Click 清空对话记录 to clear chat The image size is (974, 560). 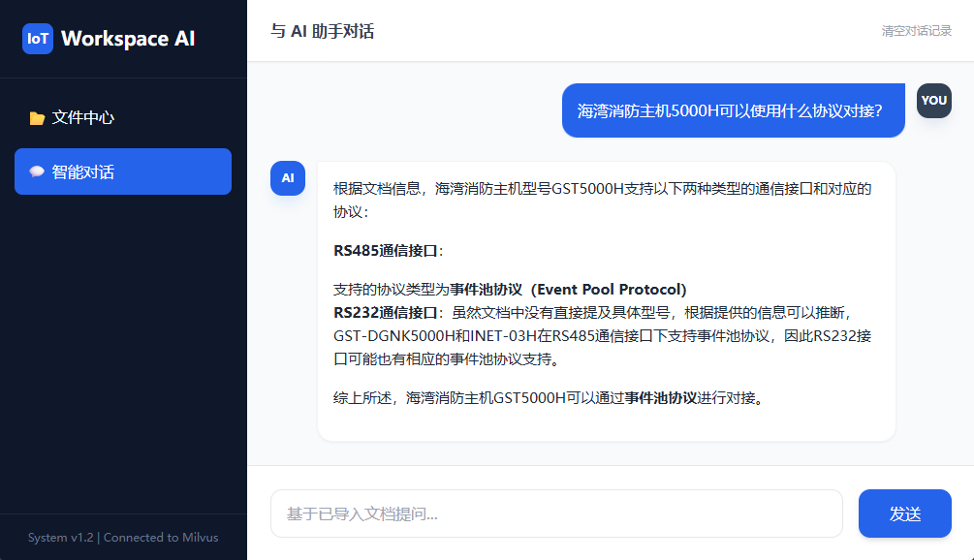point(916,31)
